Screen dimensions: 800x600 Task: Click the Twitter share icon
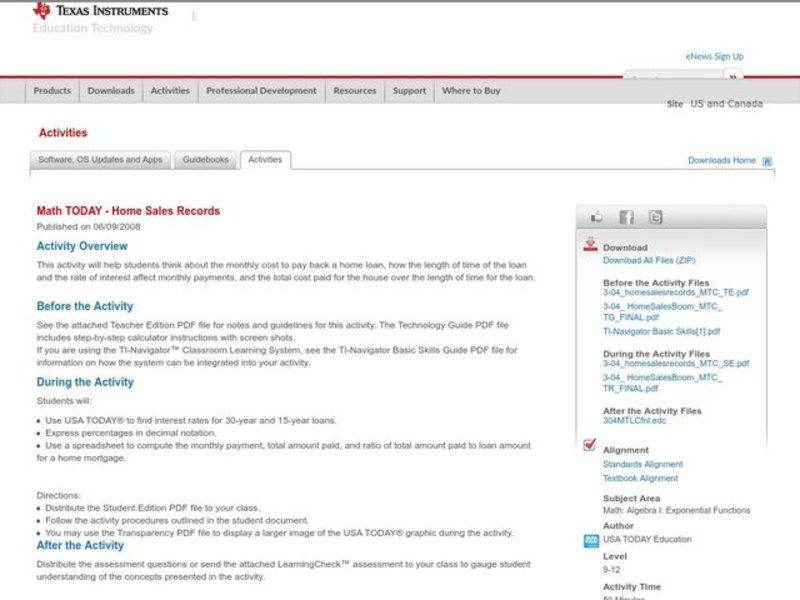click(656, 216)
